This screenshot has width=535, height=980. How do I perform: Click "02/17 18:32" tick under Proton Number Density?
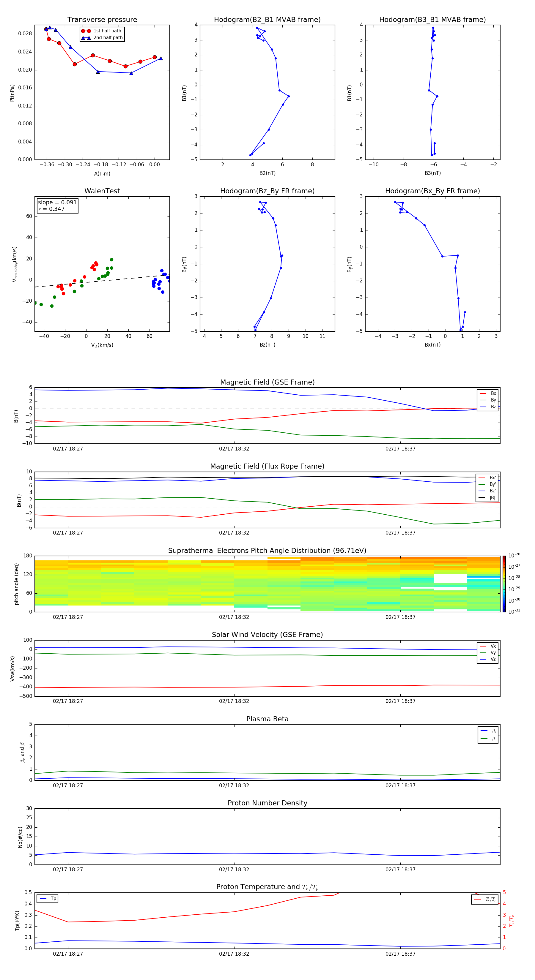point(234,870)
